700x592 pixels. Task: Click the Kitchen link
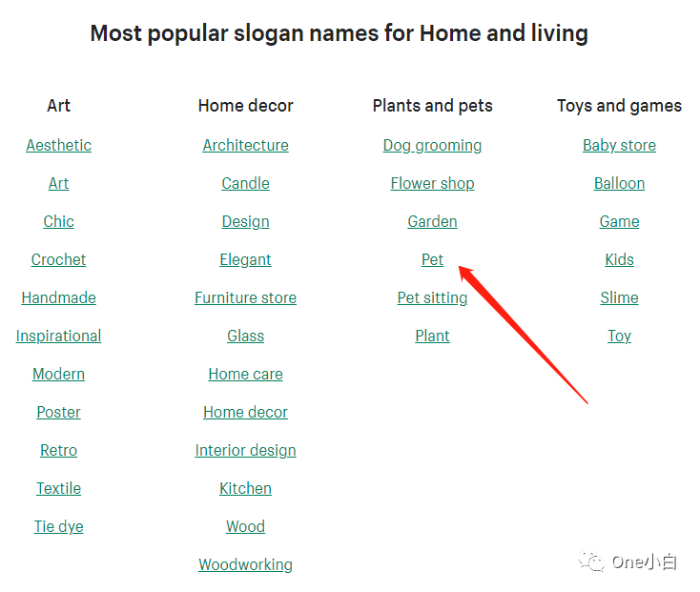245,488
